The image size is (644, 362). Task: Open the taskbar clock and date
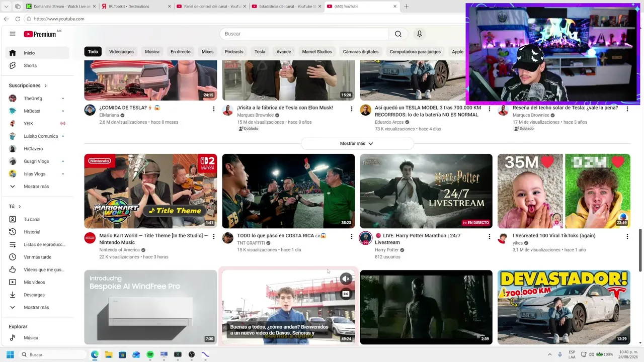[x=628, y=354]
